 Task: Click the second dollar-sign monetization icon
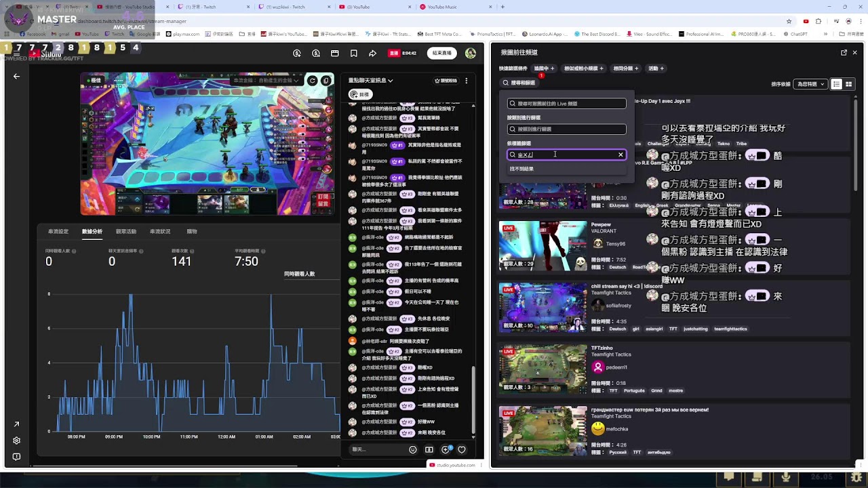[316, 54]
